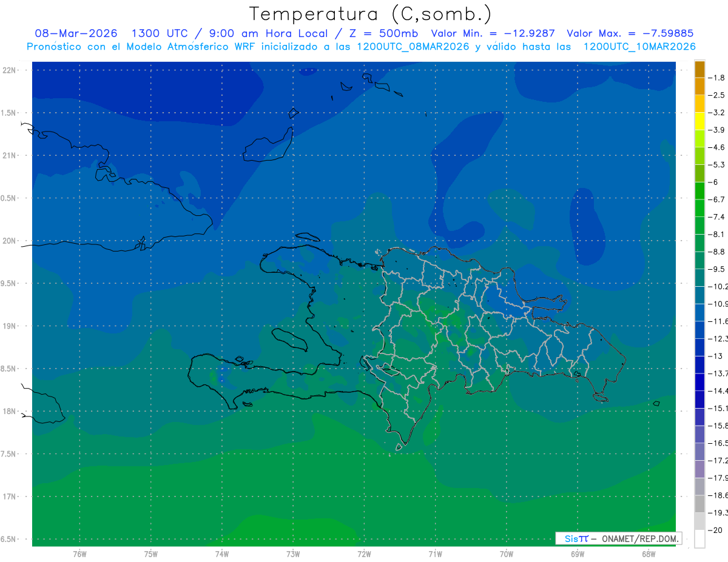Click the "75W" longitude label
This screenshot has width=728, height=562.
click(151, 554)
